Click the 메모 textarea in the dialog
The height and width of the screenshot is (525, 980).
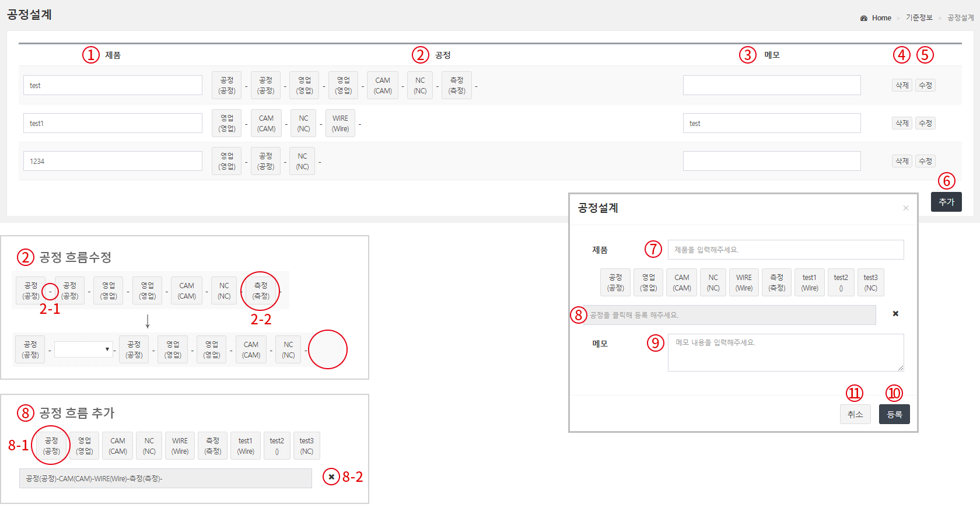point(785,352)
